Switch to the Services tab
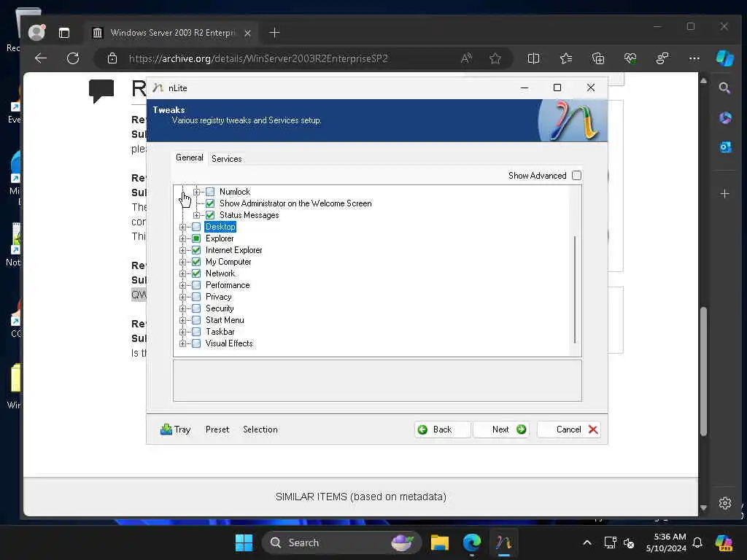747x560 pixels. pos(226,158)
